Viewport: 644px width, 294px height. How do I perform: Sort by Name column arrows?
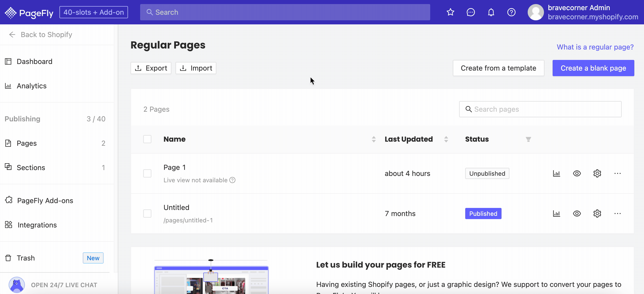point(374,139)
